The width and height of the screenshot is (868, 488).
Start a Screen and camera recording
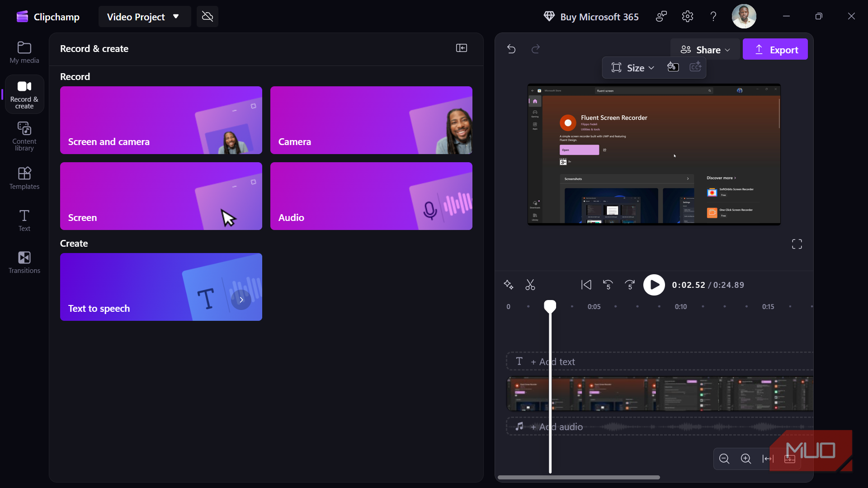click(x=161, y=120)
